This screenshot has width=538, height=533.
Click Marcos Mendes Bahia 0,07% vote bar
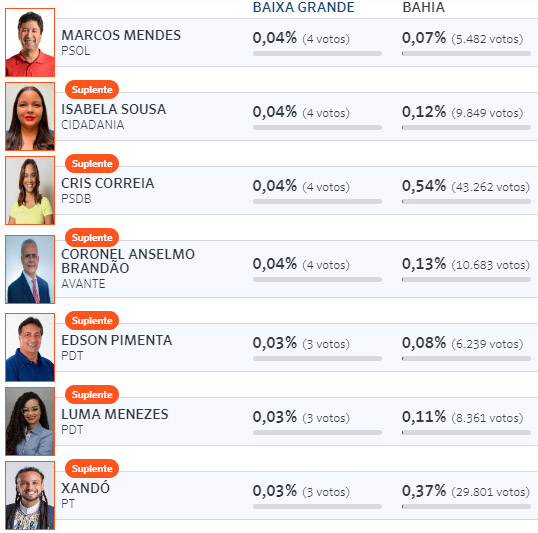[466, 54]
